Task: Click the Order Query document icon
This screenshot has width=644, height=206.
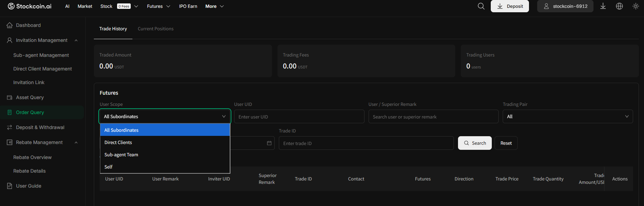Action: [10, 112]
